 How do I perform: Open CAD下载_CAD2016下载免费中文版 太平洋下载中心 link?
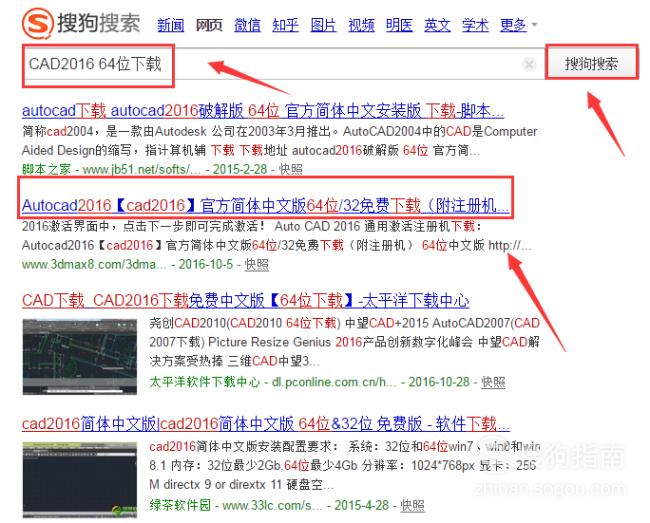click(x=245, y=300)
